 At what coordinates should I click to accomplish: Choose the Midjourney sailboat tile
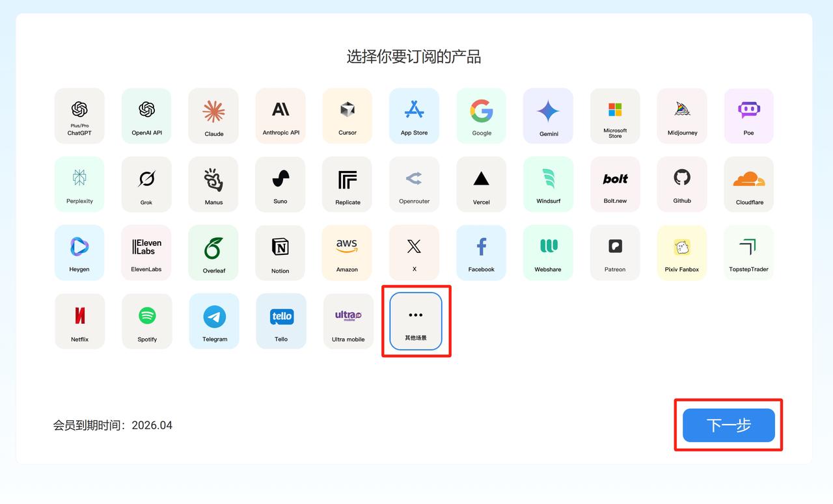tap(682, 116)
